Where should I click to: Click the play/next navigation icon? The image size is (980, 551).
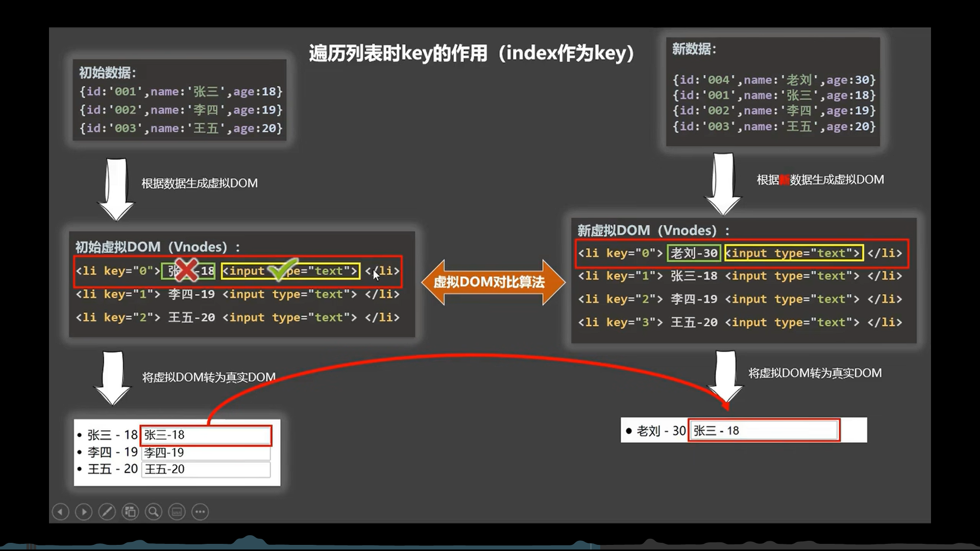[84, 511]
